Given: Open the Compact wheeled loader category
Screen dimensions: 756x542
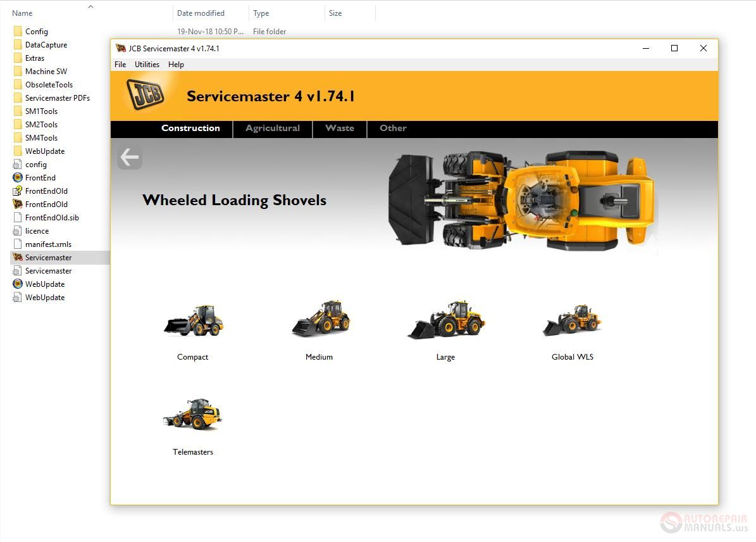Looking at the screenshot, I should click(x=194, y=320).
